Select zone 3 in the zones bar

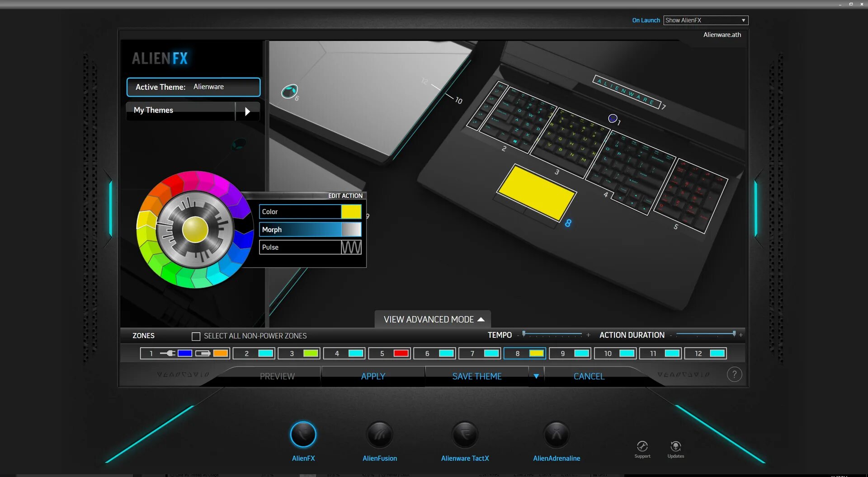point(299,353)
